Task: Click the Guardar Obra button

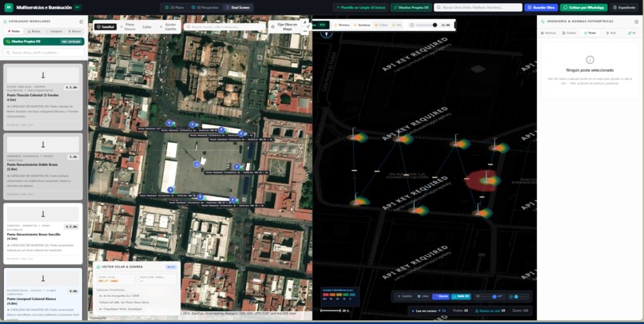Action: click(x=541, y=7)
